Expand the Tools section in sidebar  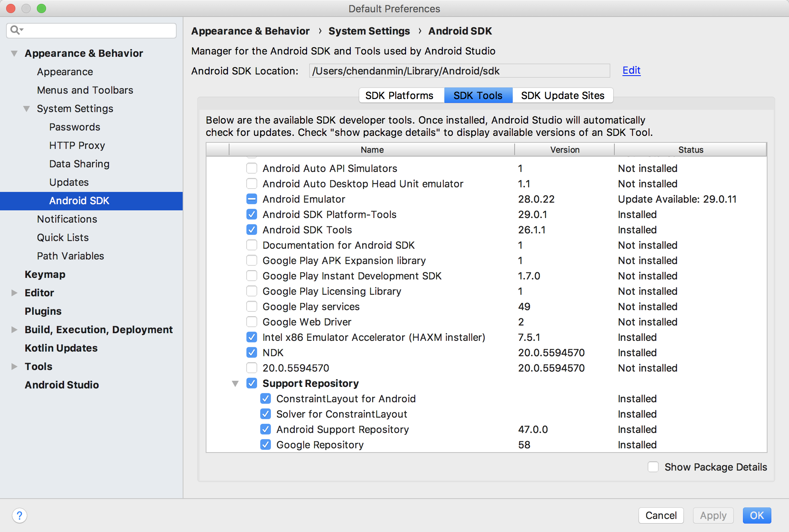14,367
